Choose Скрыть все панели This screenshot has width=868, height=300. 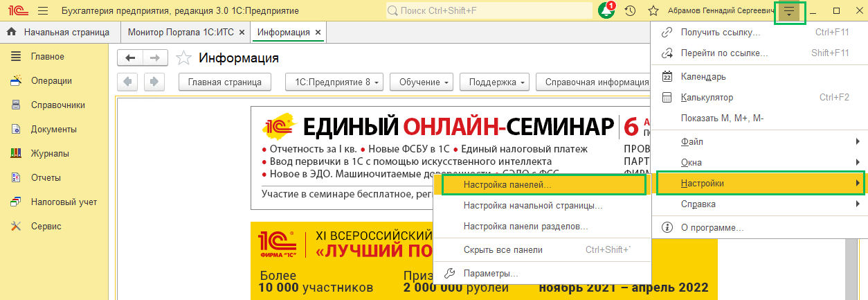(x=542, y=250)
